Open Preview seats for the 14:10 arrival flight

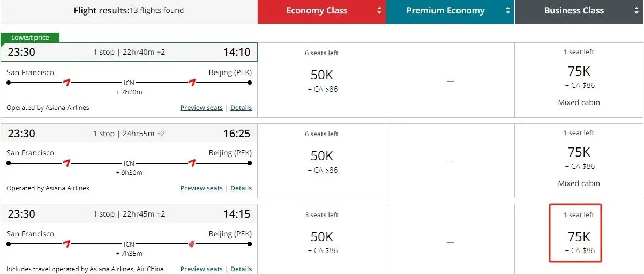(x=201, y=108)
